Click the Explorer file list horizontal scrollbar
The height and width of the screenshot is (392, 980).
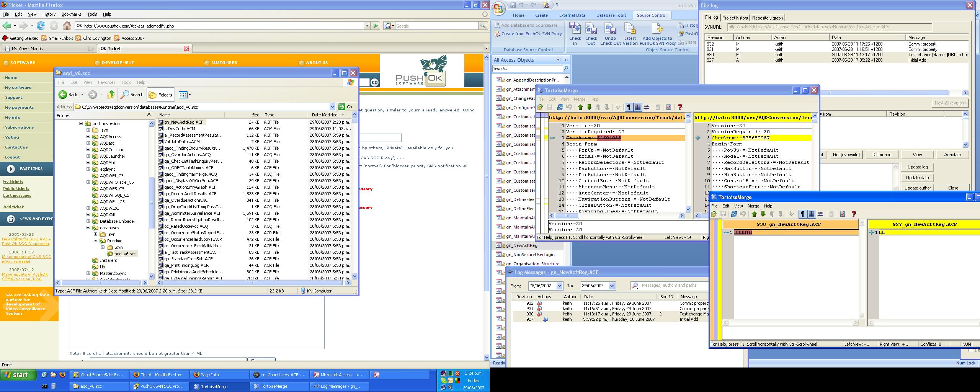tap(253, 283)
